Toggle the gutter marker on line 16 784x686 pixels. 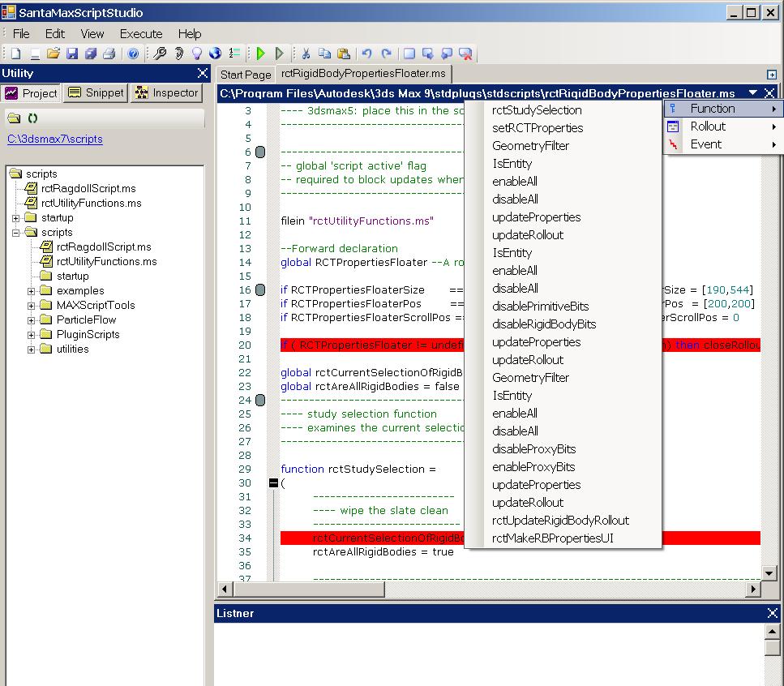click(260, 290)
